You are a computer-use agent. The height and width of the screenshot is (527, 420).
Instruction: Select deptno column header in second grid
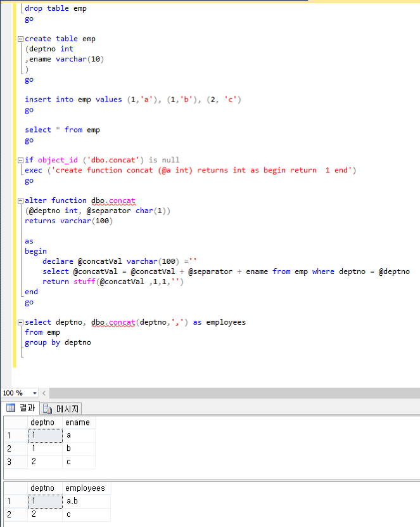pyautogui.click(x=44, y=488)
